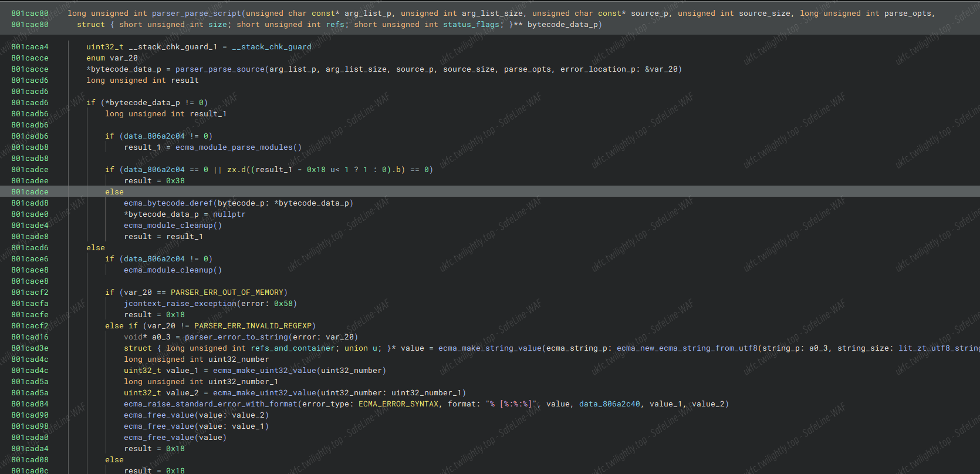The width and height of the screenshot is (980, 474).
Task: Select the highlighted else line at 801cadce
Action: tap(114, 192)
